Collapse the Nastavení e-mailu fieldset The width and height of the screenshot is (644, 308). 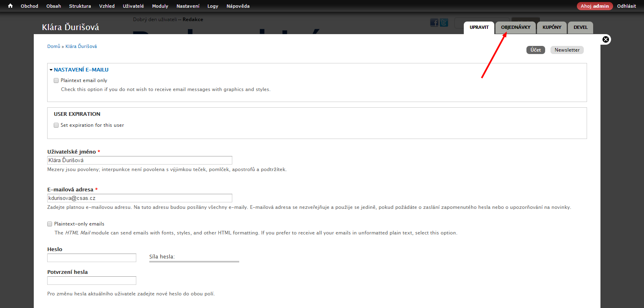point(51,70)
